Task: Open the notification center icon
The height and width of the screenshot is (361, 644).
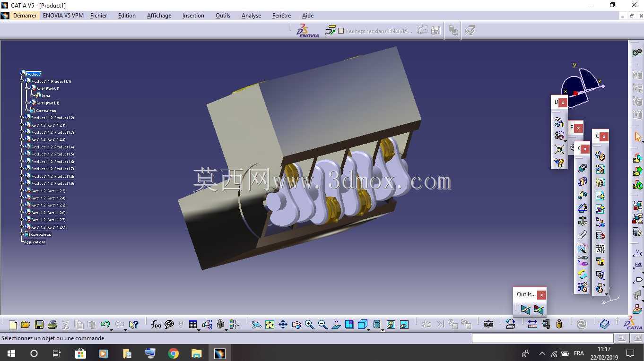Action: [630, 353]
